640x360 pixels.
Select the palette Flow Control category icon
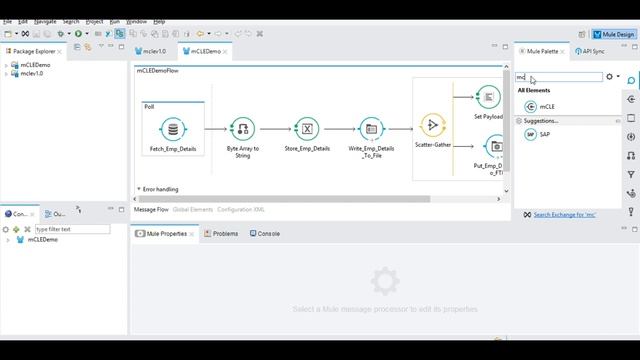pyautogui.click(x=631, y=193)
